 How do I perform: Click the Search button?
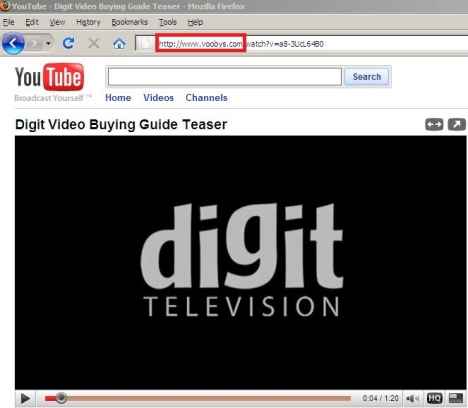(367, 77)
